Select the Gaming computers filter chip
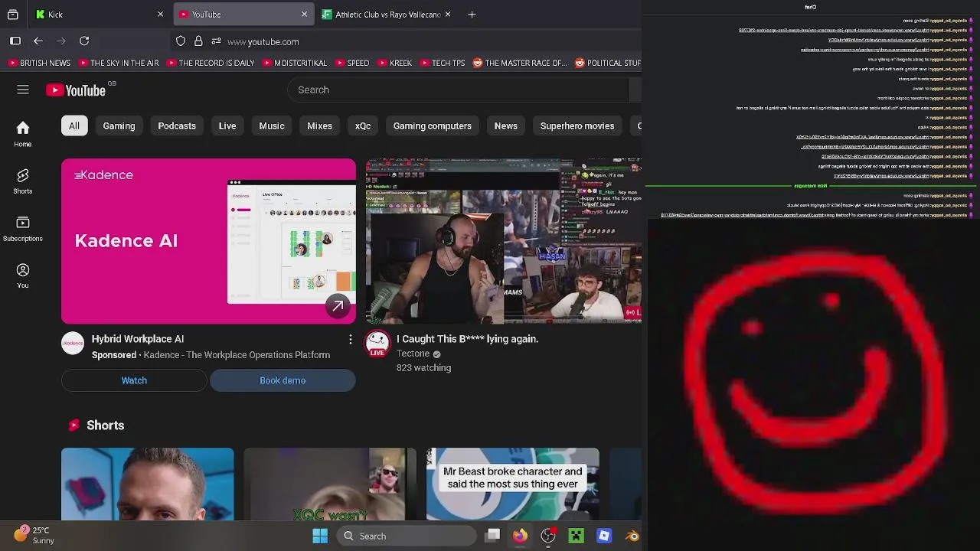This screenshot has width=980, height=551. [x=433, y=126]
